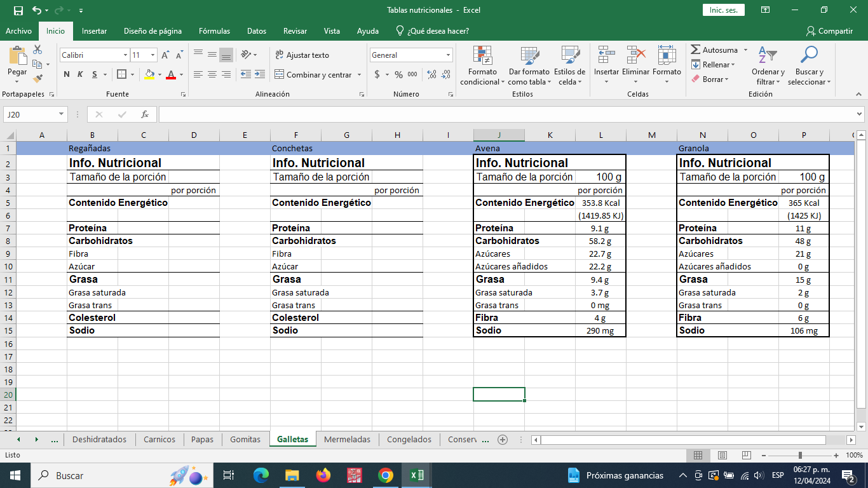Toggle Ajustar texto wrap text

tap(302, 55)
